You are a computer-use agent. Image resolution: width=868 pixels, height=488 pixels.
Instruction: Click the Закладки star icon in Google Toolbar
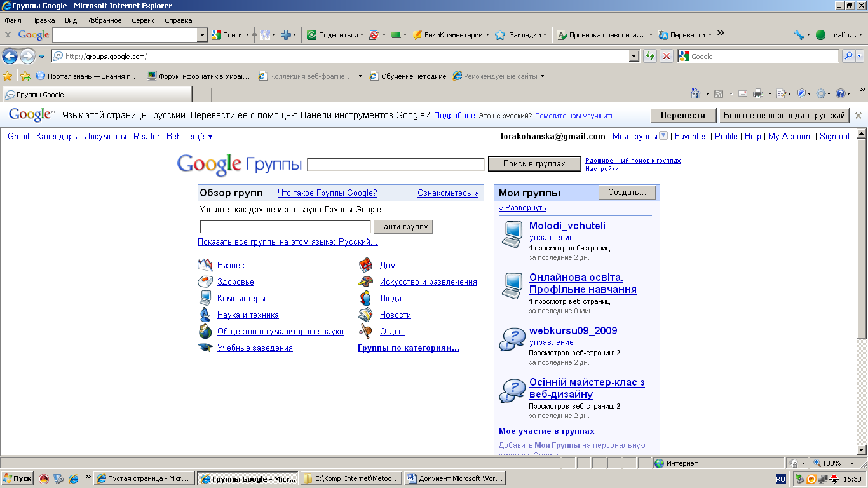coord(500,35)
